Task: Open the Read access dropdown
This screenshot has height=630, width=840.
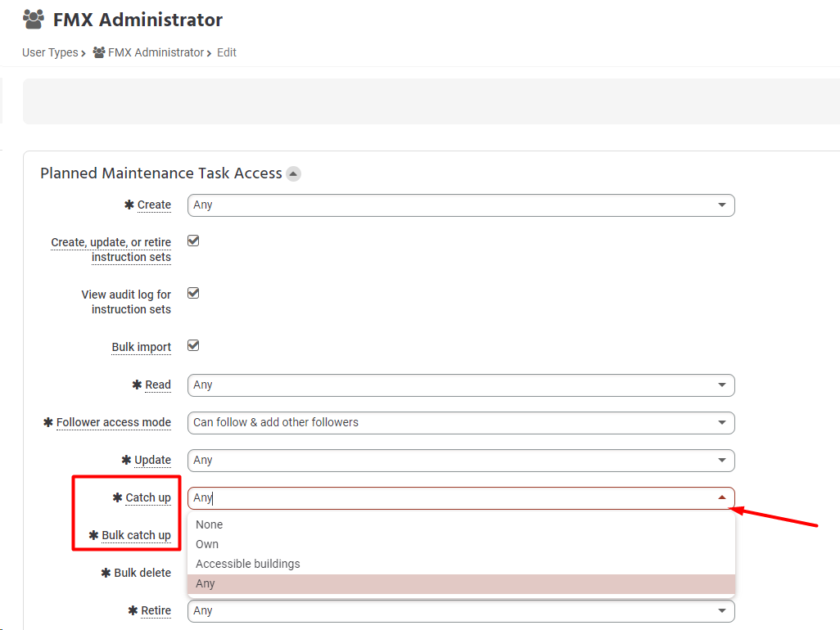Action: (x=460, y=385)
